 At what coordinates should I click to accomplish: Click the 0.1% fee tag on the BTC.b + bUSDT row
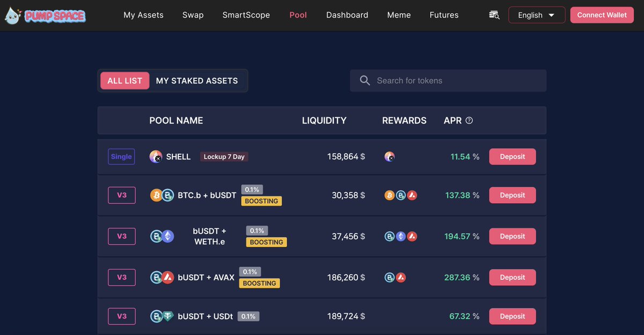click(x=252, y=190)
